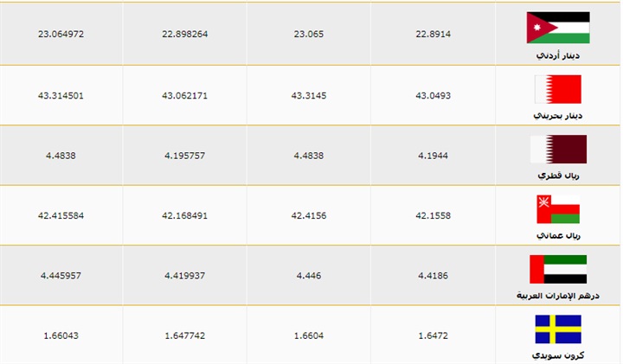Click the Bahraini dinar value 43.314501
The width and height of the screenshot is (623, 364).
click(61, 94)
